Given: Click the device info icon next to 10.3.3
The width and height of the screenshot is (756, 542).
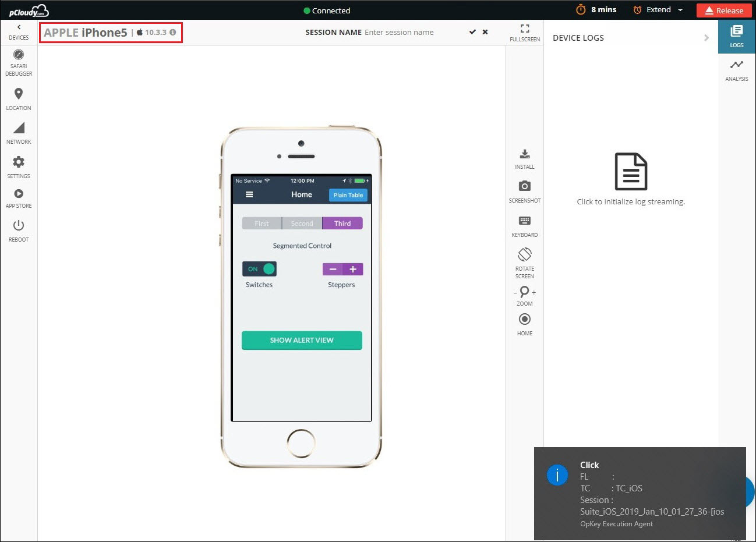Looking at the screenshot, I should (x=172, y=33).
